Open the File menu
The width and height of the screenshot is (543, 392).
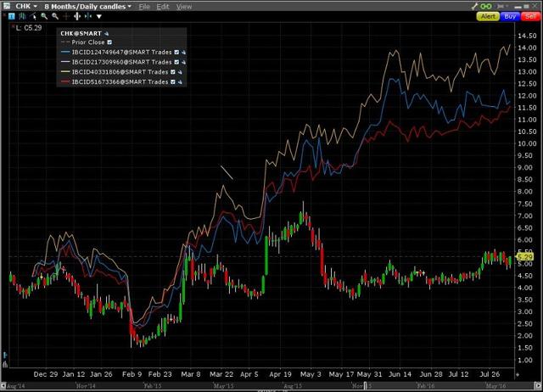[144, 7]
